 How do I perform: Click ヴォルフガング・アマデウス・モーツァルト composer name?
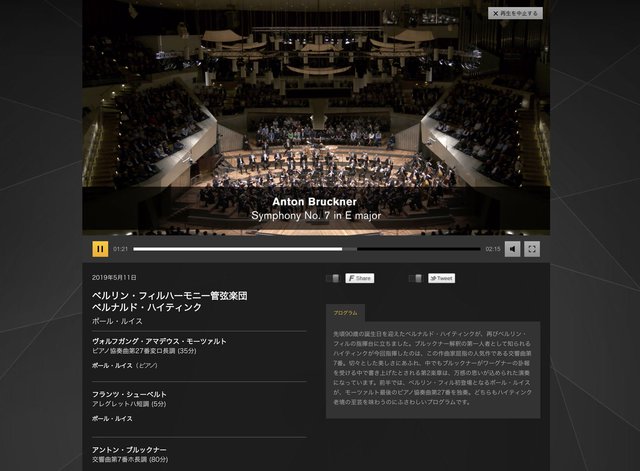tap(159, 341)
